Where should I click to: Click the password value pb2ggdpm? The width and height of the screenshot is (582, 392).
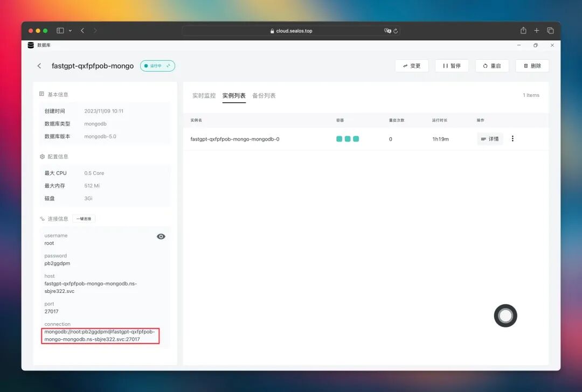point(57,263)
